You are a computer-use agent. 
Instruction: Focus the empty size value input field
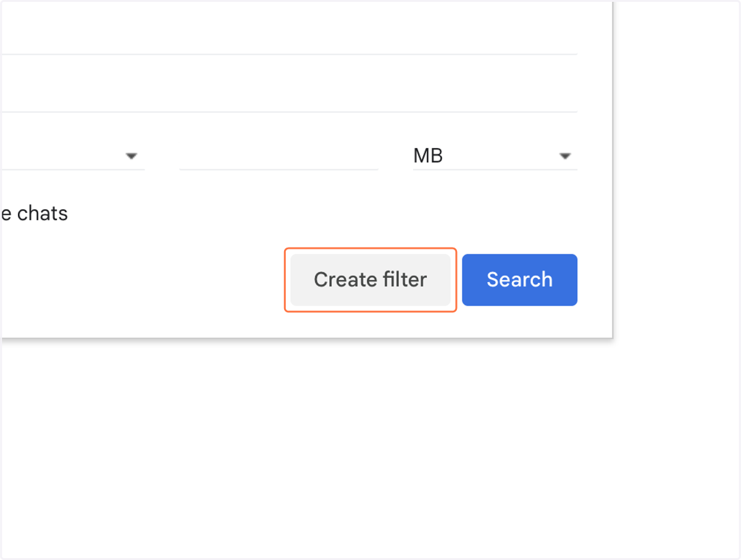click(x=278, y=156)
